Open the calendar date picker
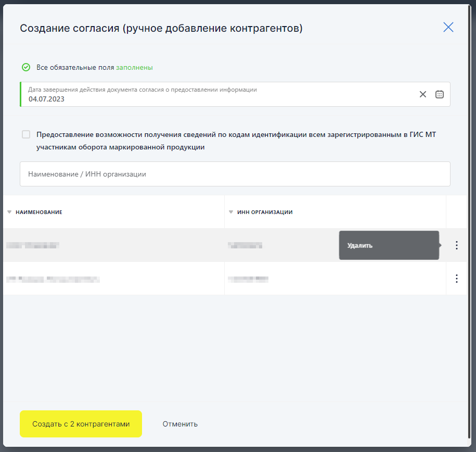 tap(439, 94)
